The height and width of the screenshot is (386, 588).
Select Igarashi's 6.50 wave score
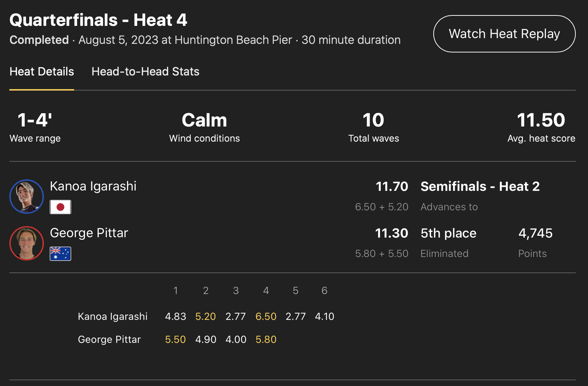point(266,317)
